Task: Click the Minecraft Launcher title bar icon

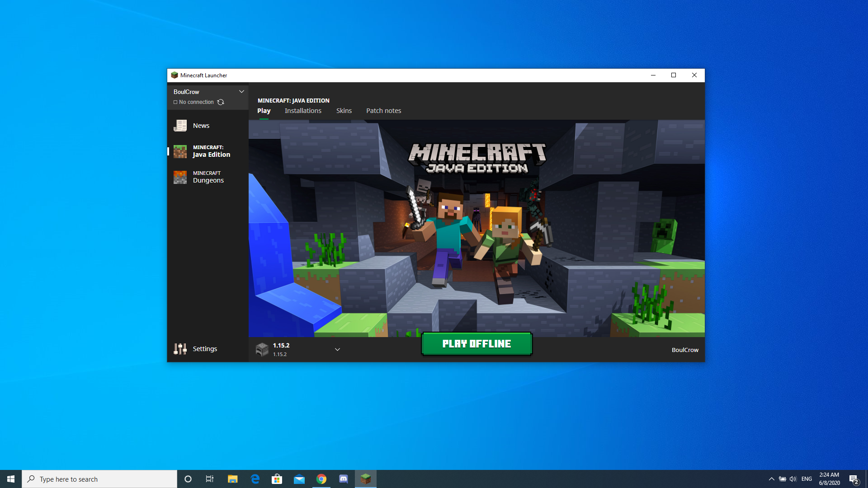Action: (175, 75)
